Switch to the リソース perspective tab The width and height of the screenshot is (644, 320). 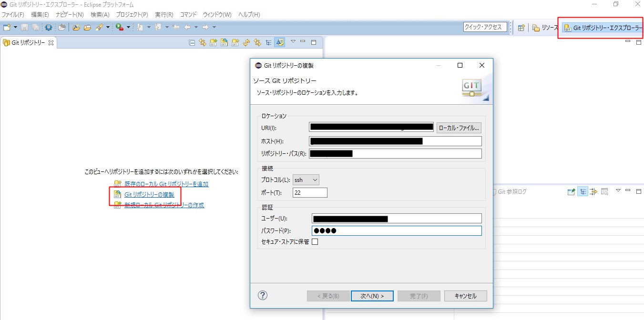pos(545,28)
